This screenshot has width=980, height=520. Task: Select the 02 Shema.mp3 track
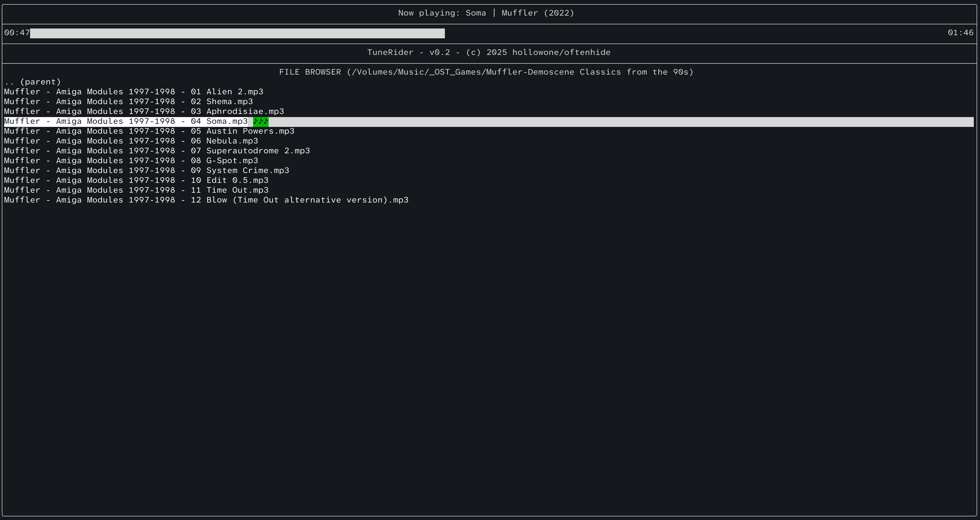pyautogui.click(x=128, y=102)
